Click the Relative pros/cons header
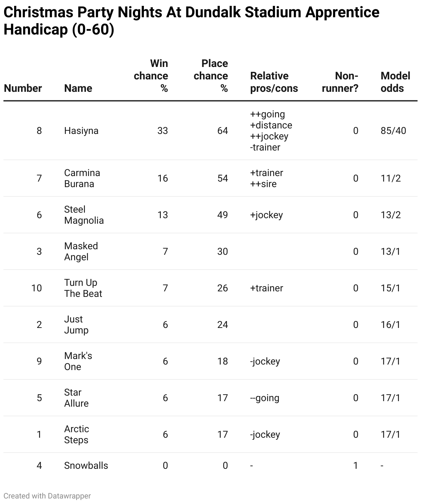This screenshot has height=504, width=421. [274, 82]
